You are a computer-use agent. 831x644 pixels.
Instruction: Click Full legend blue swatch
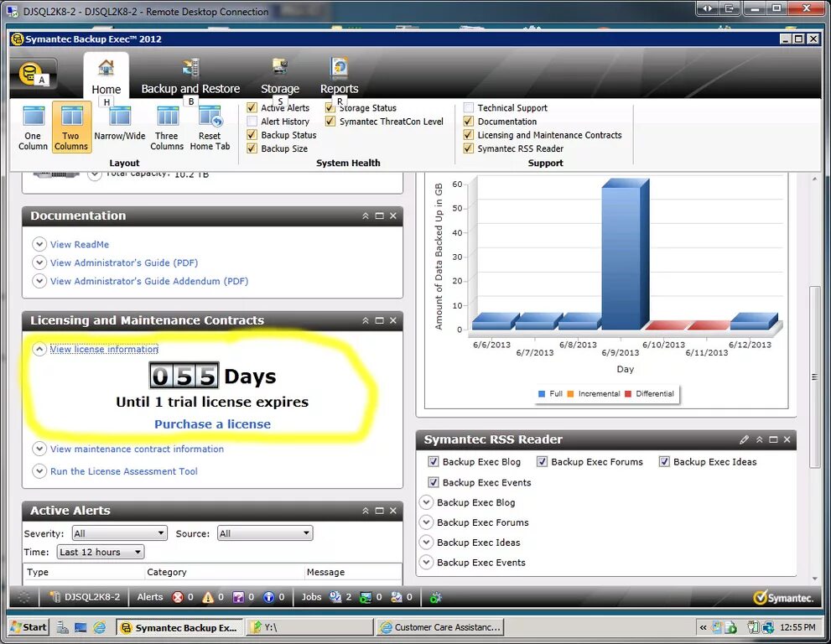point(542,394)
